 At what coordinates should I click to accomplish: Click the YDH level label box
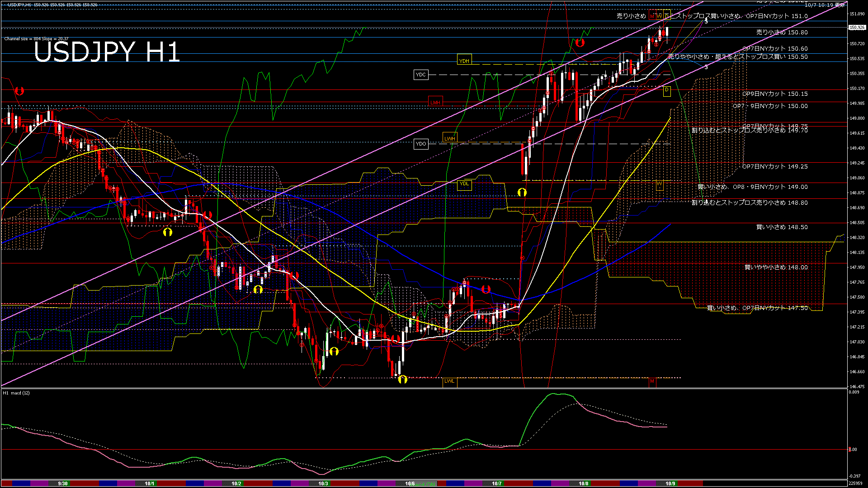pyautogui.click(x=464, y=61)
